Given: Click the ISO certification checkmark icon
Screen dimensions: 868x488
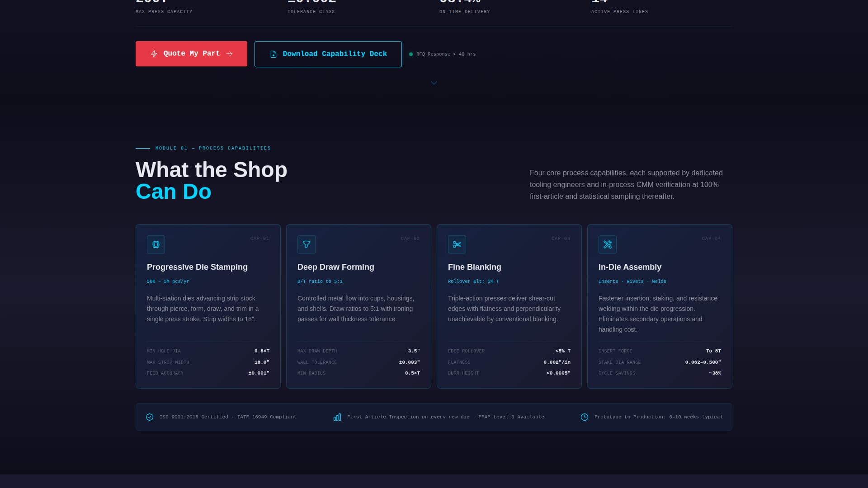Looking at the screenshot, I should pos(150,417).
